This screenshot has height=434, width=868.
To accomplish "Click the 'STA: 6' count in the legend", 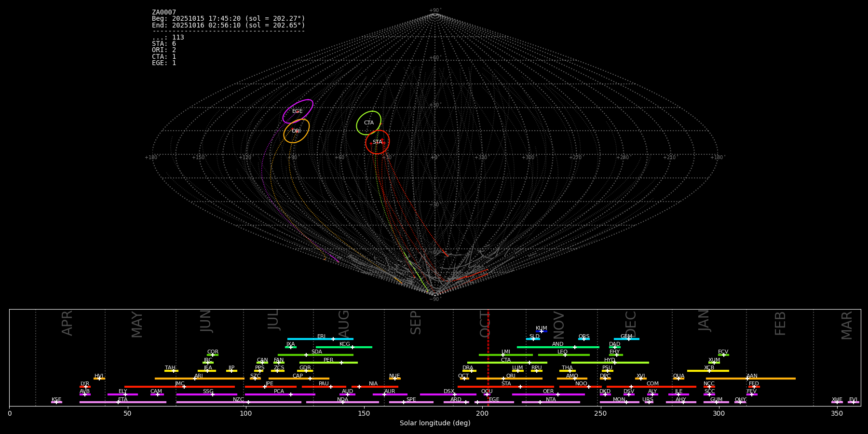I will [x=164, y=44].
